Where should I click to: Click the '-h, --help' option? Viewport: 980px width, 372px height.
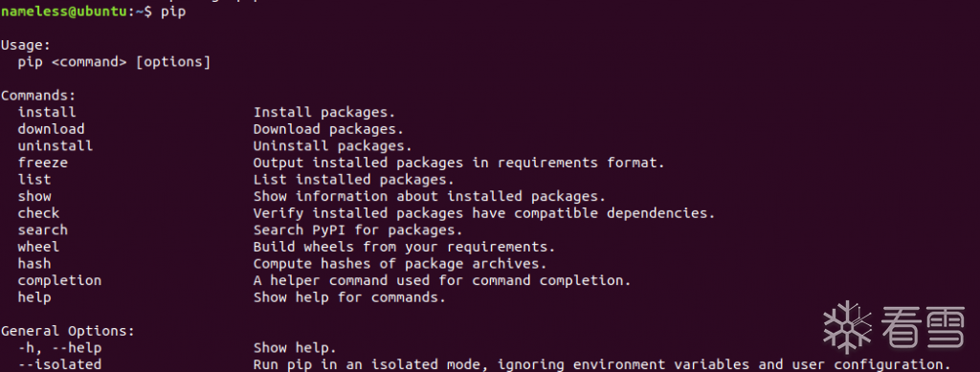[59, 348]
